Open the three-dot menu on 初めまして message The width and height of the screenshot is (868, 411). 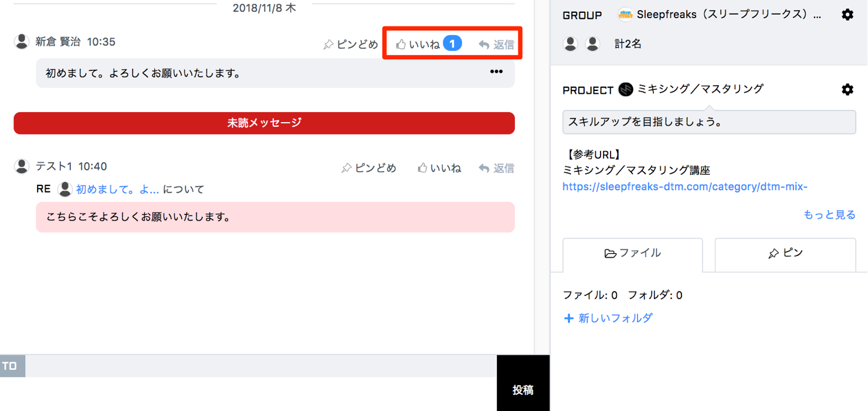496,72
